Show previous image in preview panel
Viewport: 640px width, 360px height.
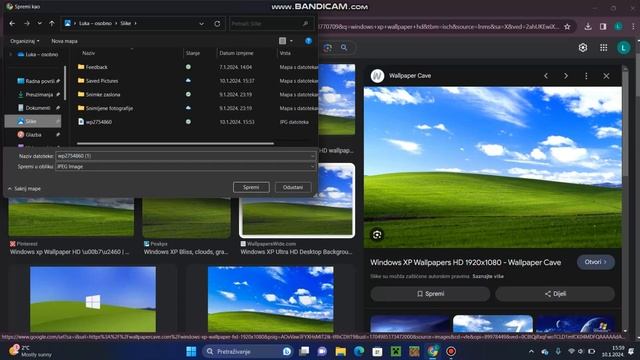546,76
